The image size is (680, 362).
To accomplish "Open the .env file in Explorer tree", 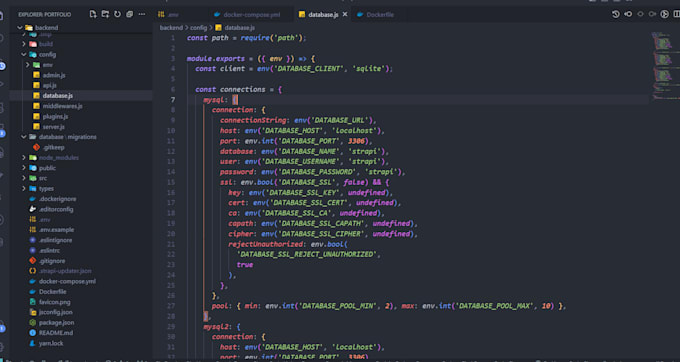I will [45, 219].
